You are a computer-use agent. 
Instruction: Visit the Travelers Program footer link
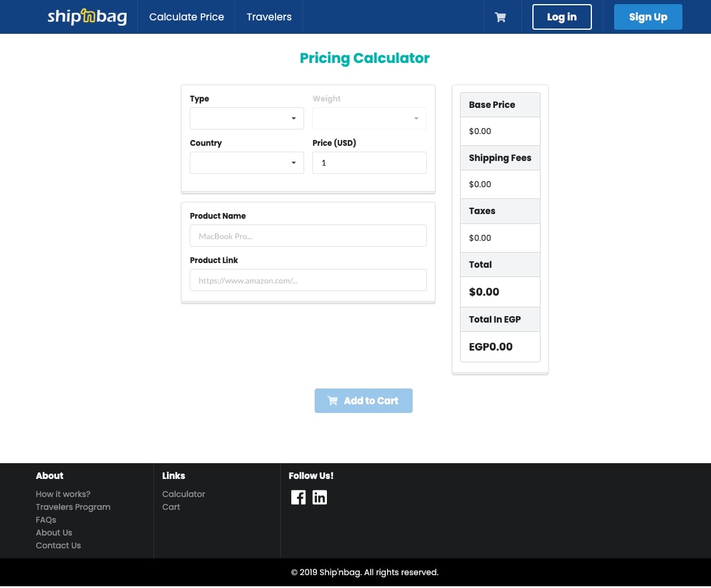pos(73,507)
